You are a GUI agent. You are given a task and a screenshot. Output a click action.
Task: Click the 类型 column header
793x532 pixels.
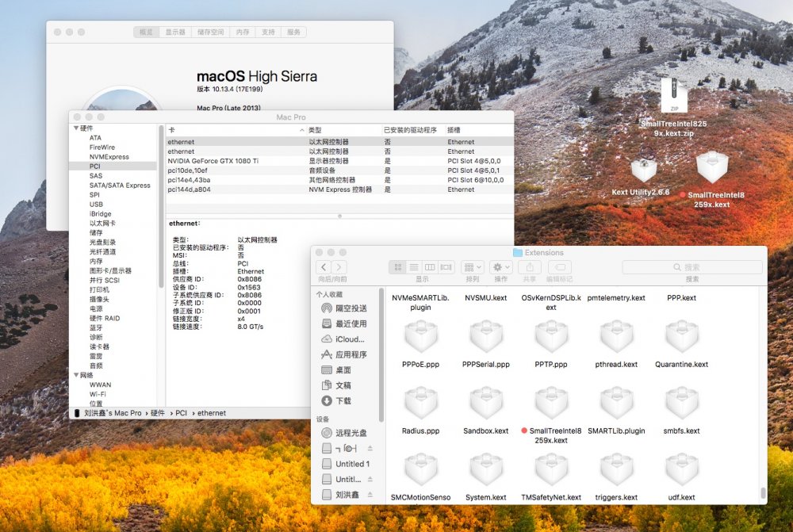pyautogui.click(x=344, y=130)
